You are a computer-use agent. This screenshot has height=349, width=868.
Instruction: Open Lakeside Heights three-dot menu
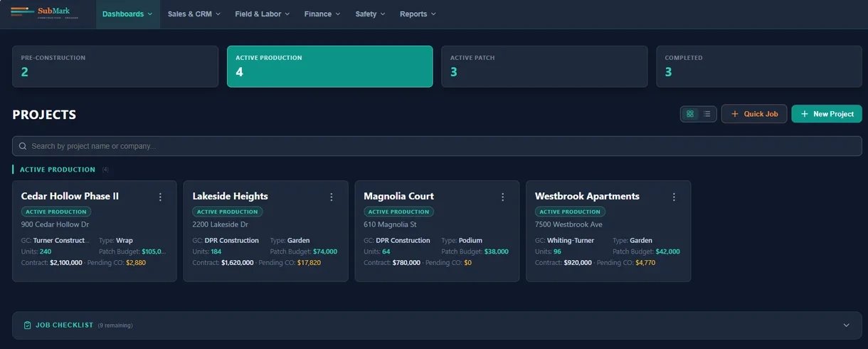[x=332, y=197]
